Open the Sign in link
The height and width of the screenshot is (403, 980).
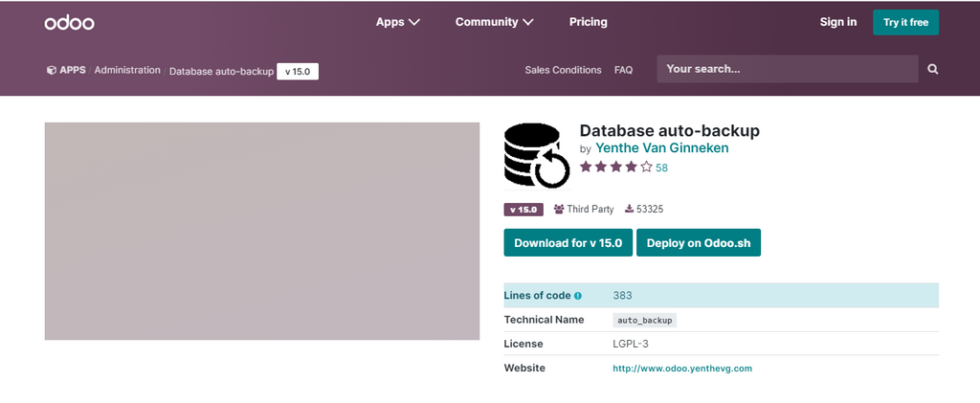[837, 22]
